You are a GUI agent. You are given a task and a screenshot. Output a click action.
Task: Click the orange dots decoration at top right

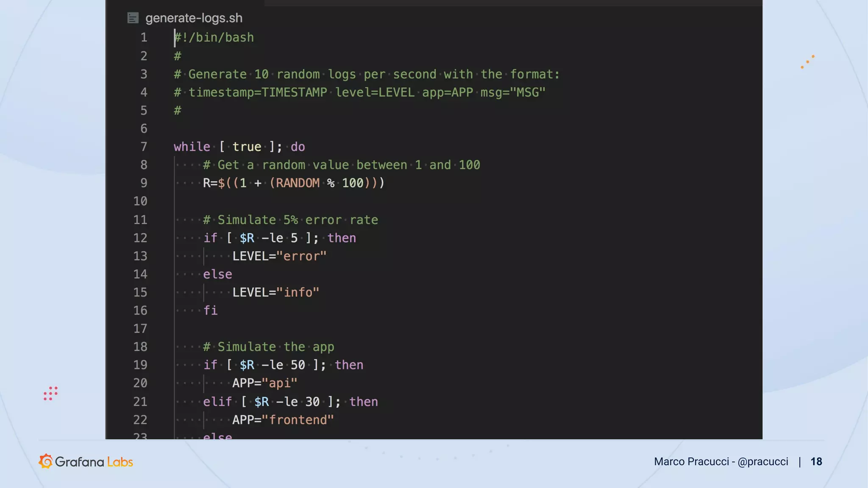pyautogui.click(x=807, y=62)
